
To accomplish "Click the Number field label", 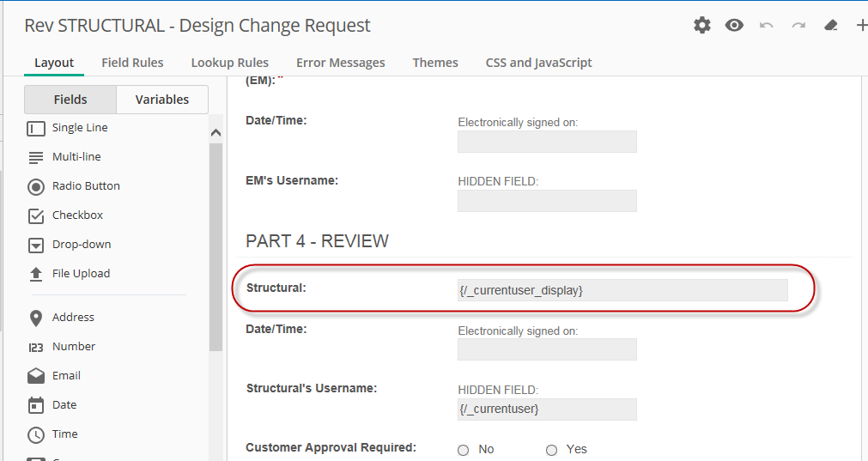I will pos(74,347).
